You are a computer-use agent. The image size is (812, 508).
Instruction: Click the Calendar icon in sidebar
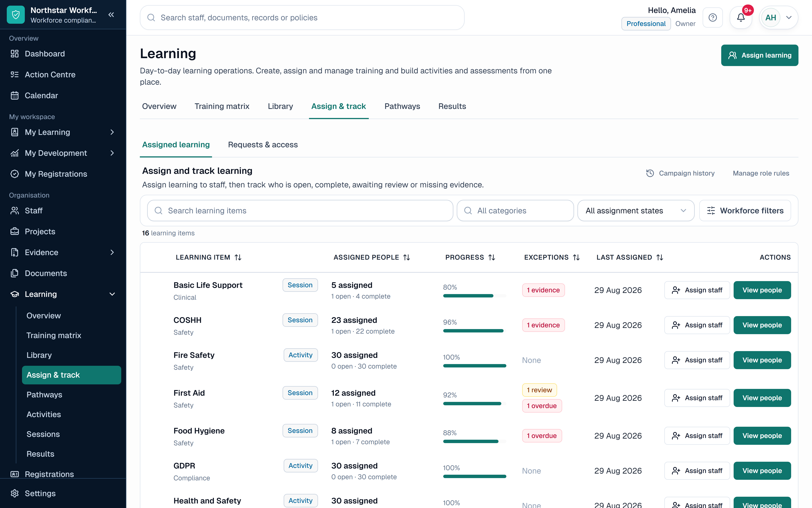coord(15,95)
